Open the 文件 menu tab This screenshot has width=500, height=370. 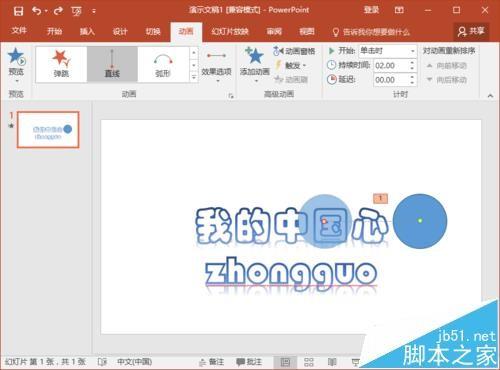tap(19, 31)
